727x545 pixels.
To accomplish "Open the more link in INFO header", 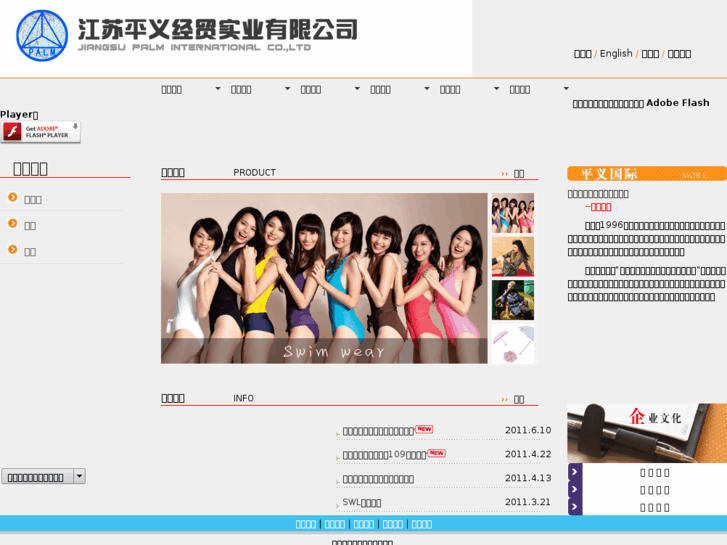I will (x=519, y=399).
